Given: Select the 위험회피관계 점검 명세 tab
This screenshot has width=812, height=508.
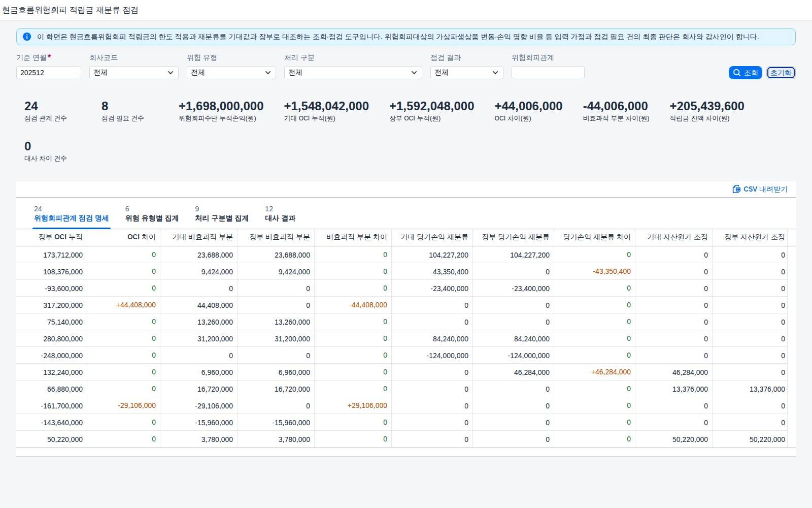Looking at the screenshot, I should (72, 214).
